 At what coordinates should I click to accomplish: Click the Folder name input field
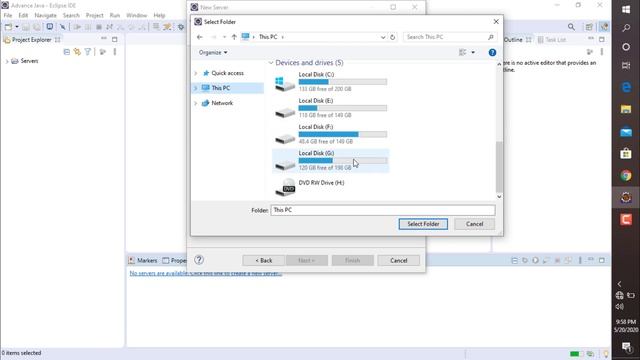tap(382, 210)
